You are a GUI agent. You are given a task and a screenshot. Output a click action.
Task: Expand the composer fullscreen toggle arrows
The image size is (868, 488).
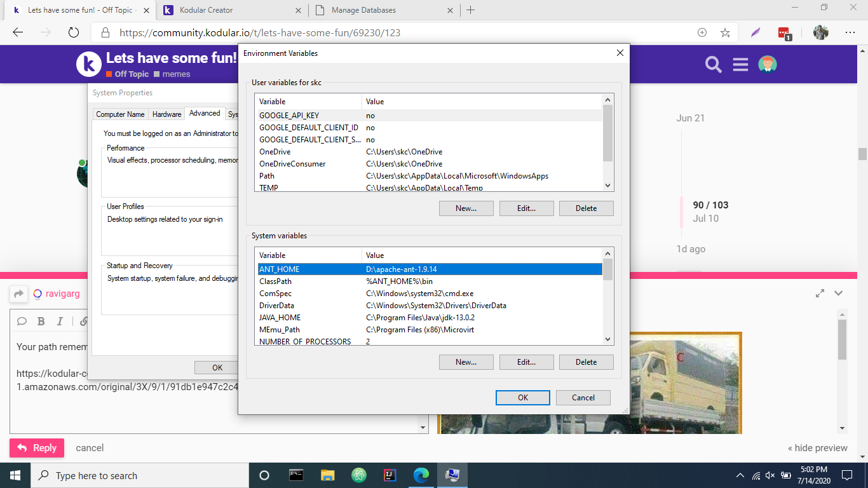click(820, 293)
